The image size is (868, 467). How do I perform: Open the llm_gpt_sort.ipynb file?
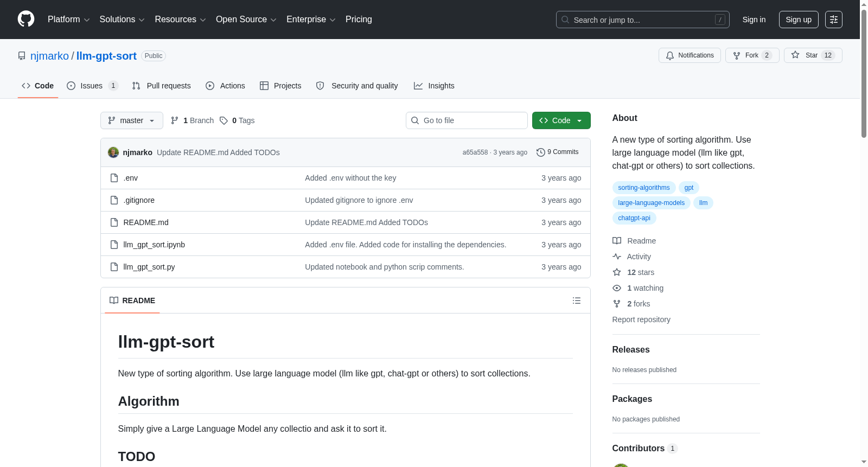point(154,245)
